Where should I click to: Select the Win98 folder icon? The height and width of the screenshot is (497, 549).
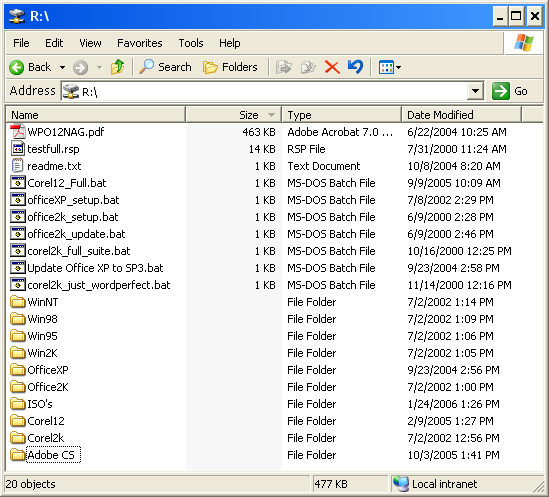[x=18, y=318]
